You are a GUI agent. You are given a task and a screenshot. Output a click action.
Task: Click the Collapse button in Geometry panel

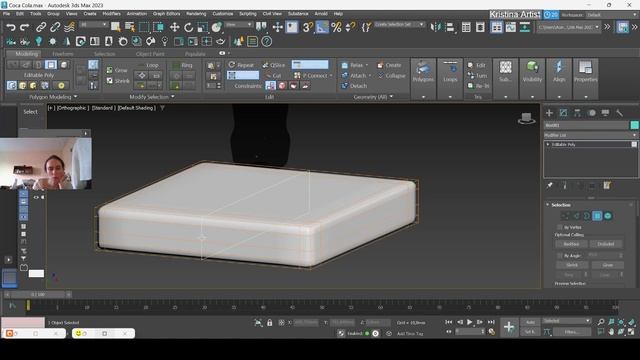pyautogui.click(x=391, y=76)
